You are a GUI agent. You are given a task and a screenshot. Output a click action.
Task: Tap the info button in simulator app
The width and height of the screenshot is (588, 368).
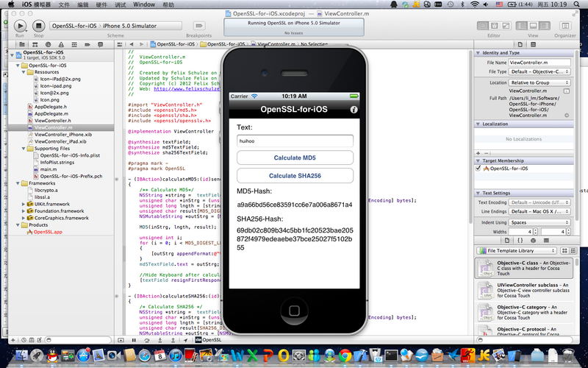coord(354,110)
